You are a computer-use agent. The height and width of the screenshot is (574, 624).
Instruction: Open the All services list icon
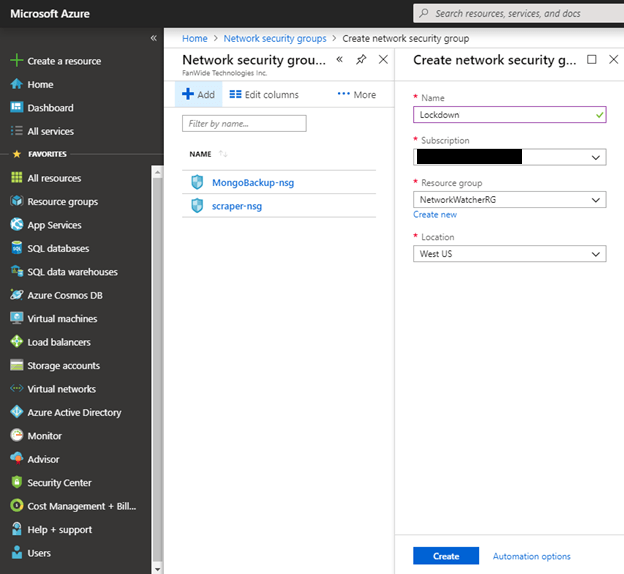17,131
